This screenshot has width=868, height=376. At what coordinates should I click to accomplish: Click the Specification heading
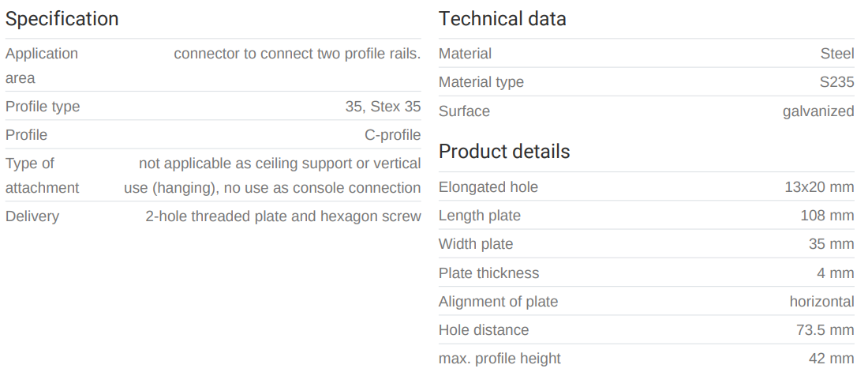tap(62, 19)
